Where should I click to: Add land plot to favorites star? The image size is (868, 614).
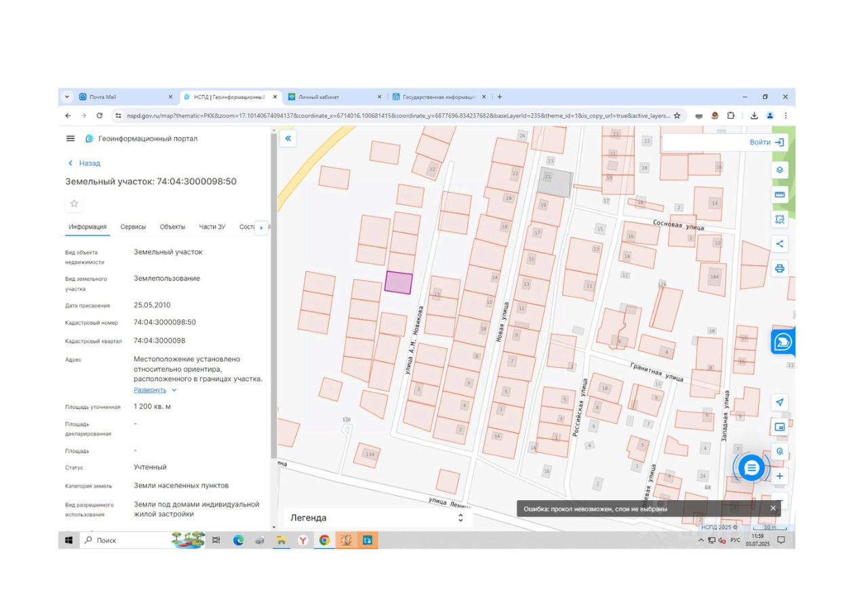(x=74, y=204)
